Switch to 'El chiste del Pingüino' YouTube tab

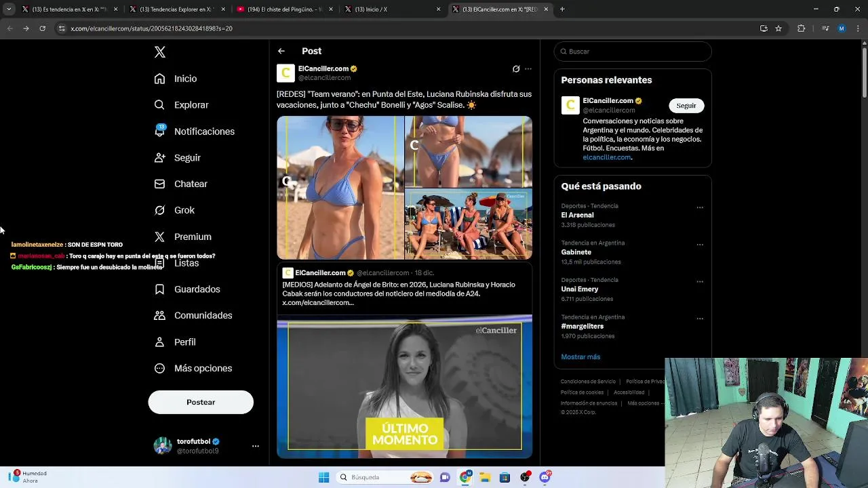285,9
